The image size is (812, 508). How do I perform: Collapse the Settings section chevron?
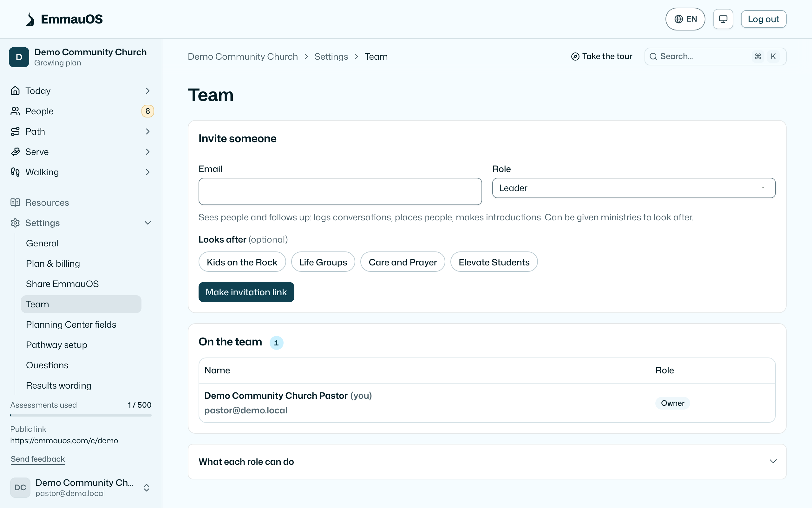[147, 223]
